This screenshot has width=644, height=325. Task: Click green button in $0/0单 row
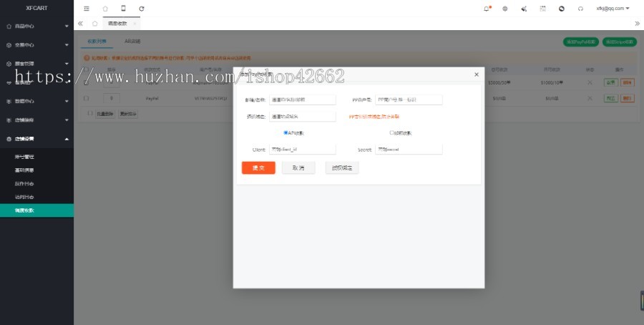tap(611, 98)
